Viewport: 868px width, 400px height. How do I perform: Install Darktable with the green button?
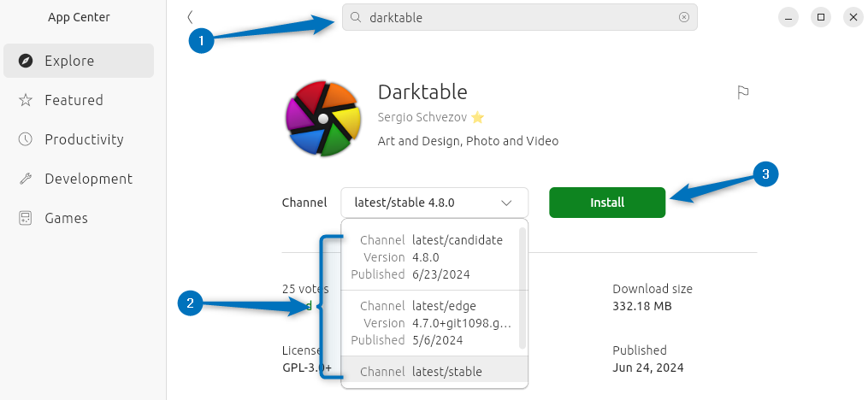pyautogui.click(x=607, y=203)
